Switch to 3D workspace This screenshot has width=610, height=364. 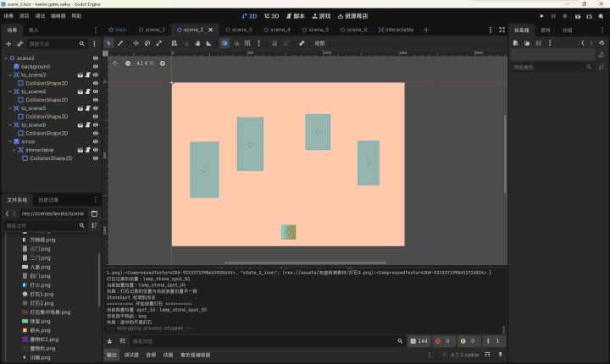(272, 16)
